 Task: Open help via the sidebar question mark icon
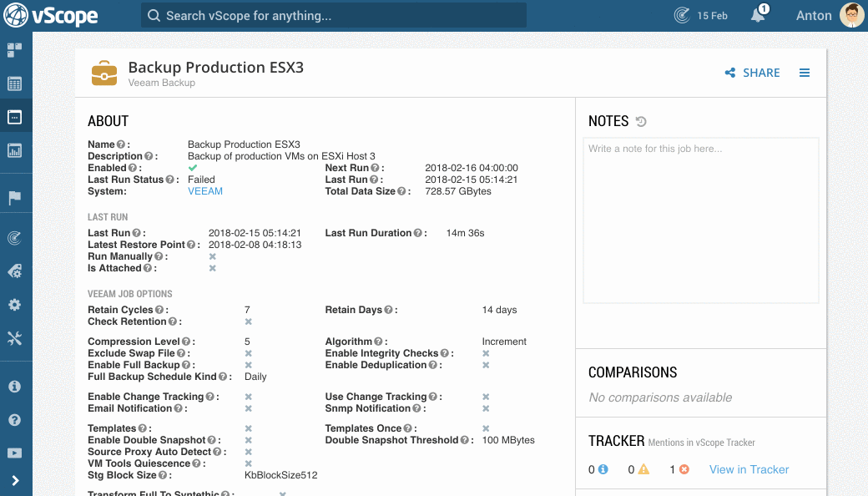(14, 420)
